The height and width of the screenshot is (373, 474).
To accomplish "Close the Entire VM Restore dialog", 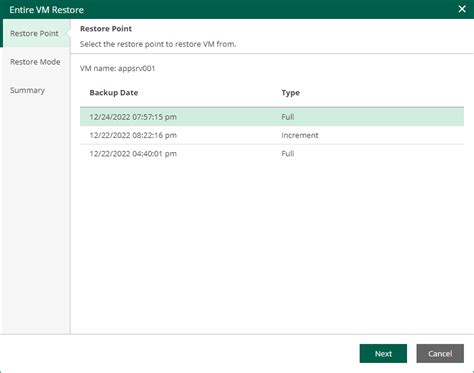I will pyautogui.click(x=462, y=9).
